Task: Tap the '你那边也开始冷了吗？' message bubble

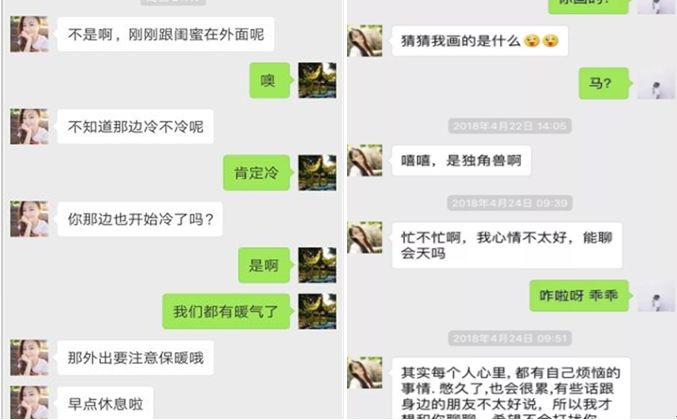Action: tap(140, 219)
